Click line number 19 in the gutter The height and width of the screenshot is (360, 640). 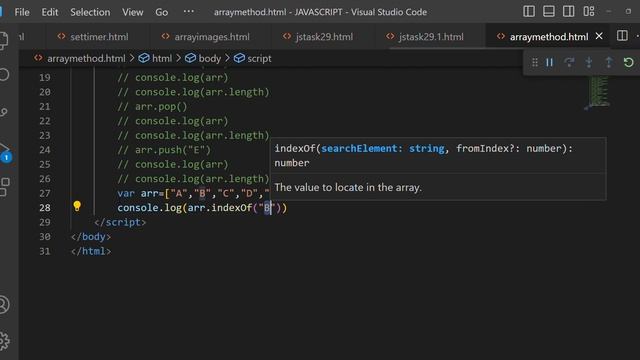45,78
